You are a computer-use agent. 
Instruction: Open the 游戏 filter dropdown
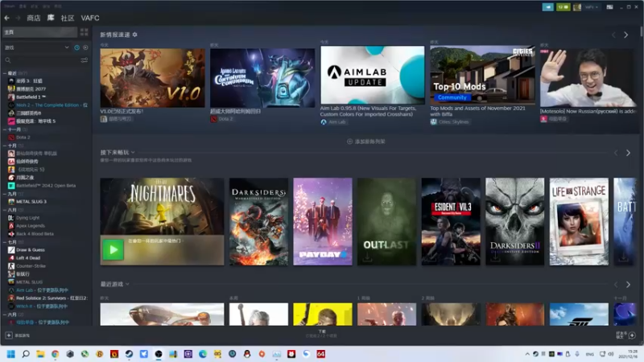pos(36,47)
